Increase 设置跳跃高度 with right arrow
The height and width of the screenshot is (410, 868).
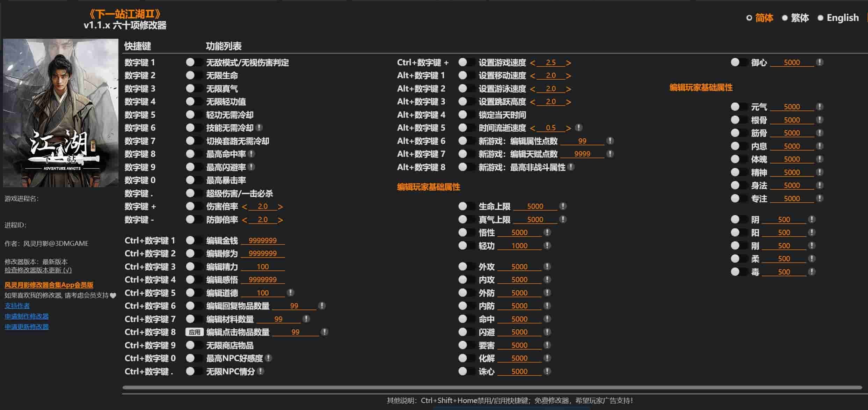pyautogui.click(x=568, y=102)
